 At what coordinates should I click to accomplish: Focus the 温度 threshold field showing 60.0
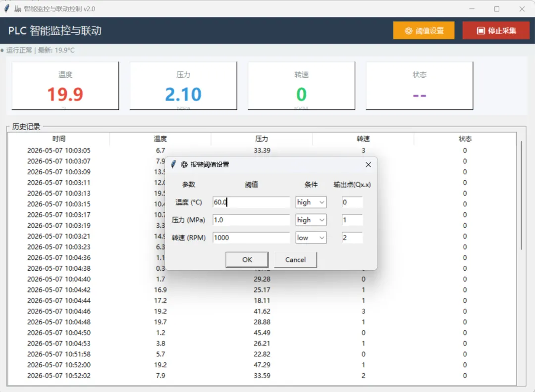pyautogui.click(x=251, y=202)
